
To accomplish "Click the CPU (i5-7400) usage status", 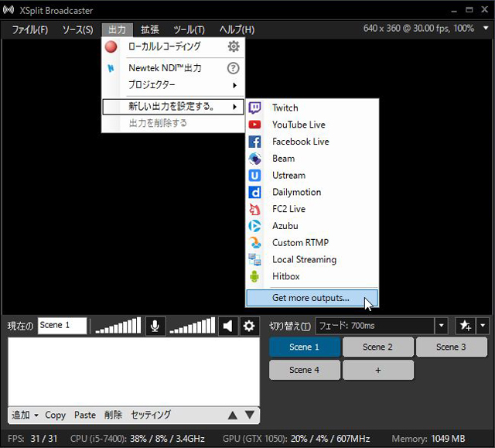I will 138,439.
